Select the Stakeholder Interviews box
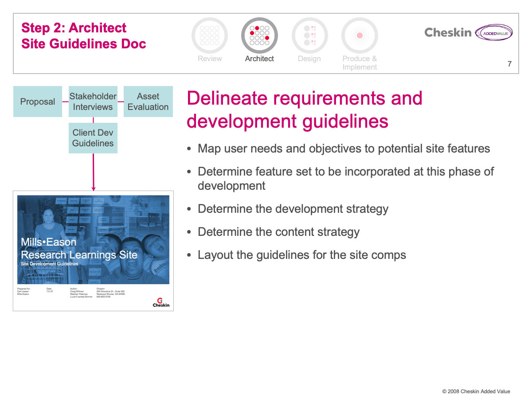The width and height of the screenshot is (532, 399). pos(93,102)
